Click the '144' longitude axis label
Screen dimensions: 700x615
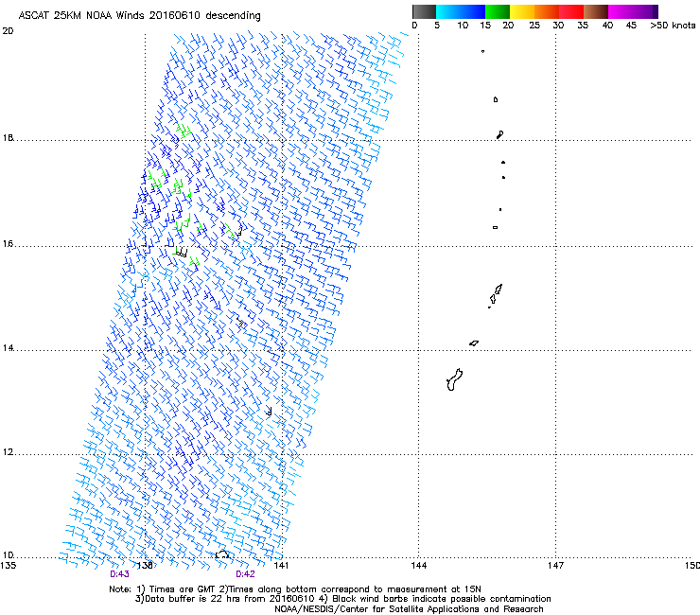point(419,566)
